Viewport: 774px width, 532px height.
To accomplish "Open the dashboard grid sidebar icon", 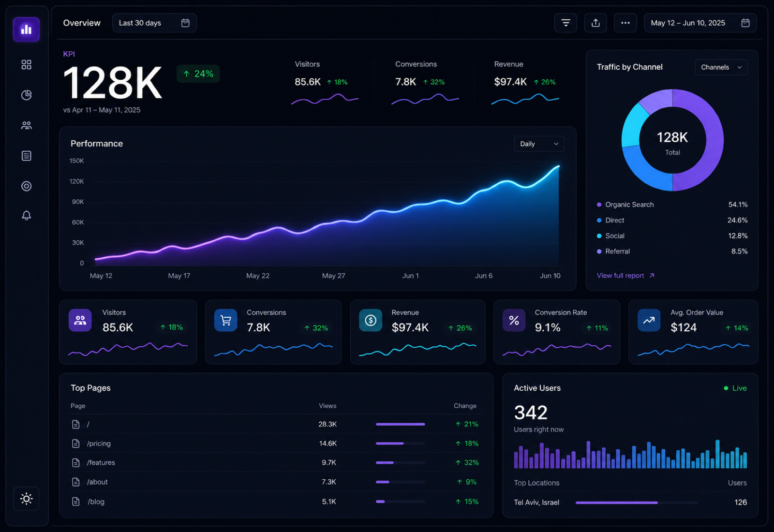I will pyautogui.click(x=26, y=65).
